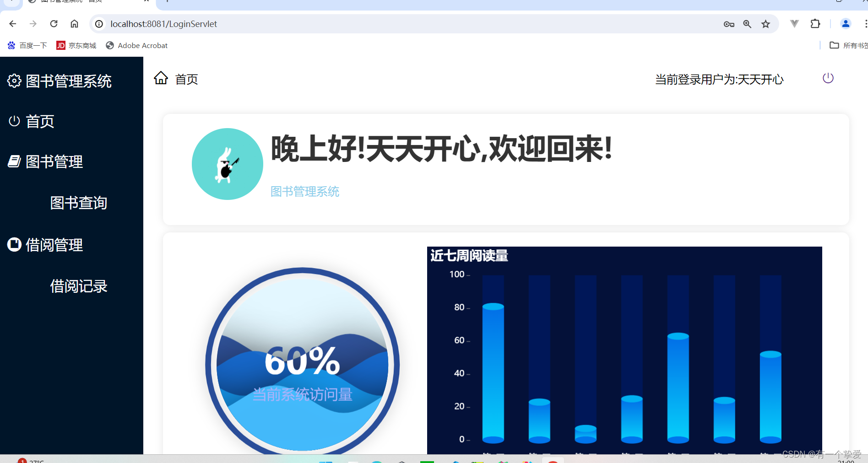Click the zoom magnifier icon in address bar
868x463 pixels.
pyautogui.click(x=747, y=23)
